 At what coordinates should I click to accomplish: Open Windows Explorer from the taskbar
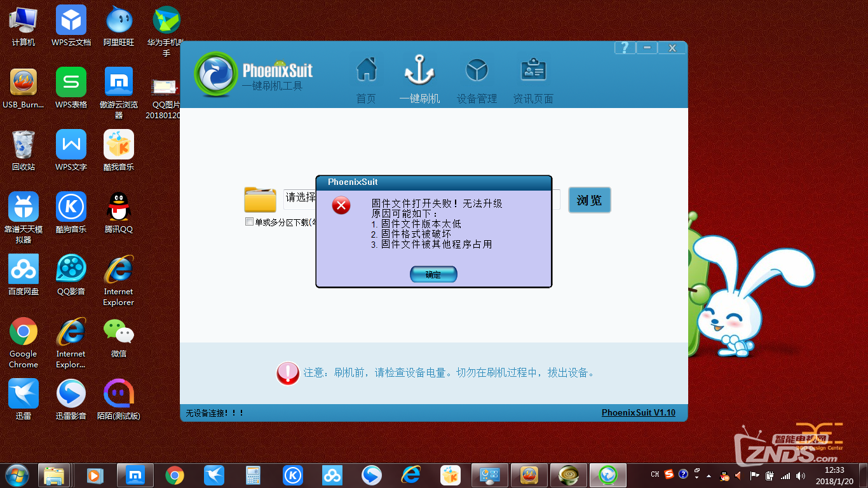(x=54, y=475)
